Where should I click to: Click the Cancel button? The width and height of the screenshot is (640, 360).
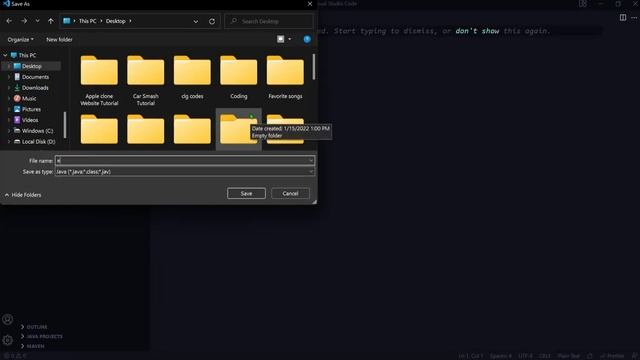(x=290, y=193)
